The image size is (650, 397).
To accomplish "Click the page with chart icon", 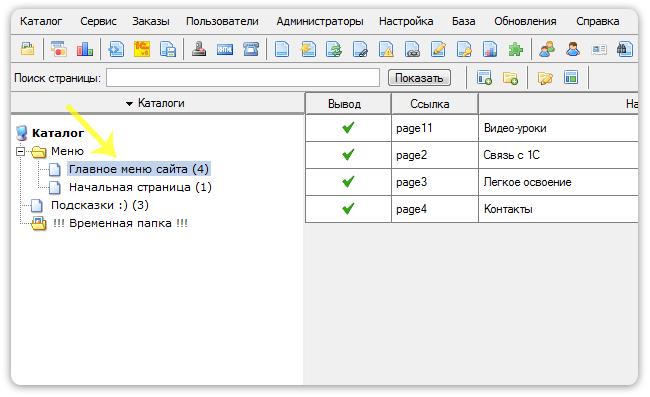I will pyautogui.click(x=490, y=49).
